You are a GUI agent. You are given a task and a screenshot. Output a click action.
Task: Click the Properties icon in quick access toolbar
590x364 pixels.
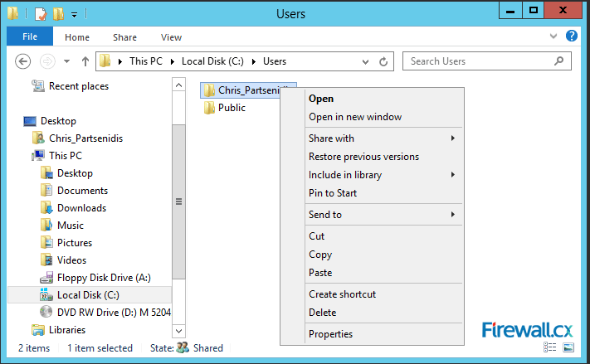click(41, 14)
